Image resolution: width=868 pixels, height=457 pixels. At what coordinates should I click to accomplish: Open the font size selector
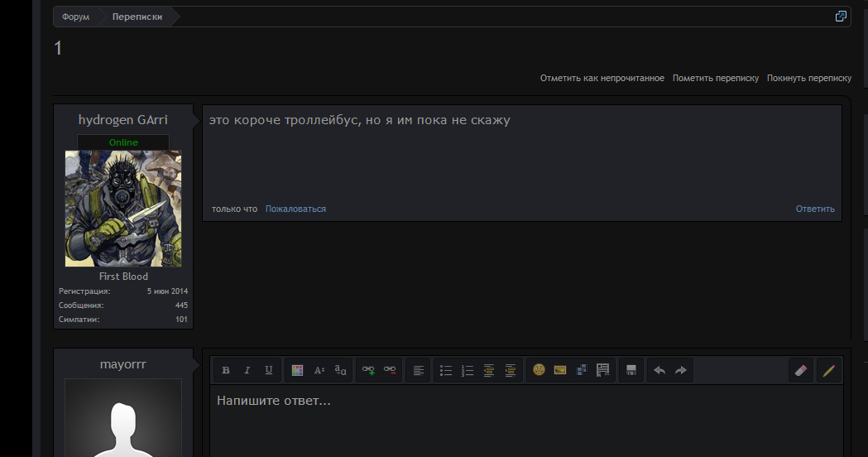point(319,370)
